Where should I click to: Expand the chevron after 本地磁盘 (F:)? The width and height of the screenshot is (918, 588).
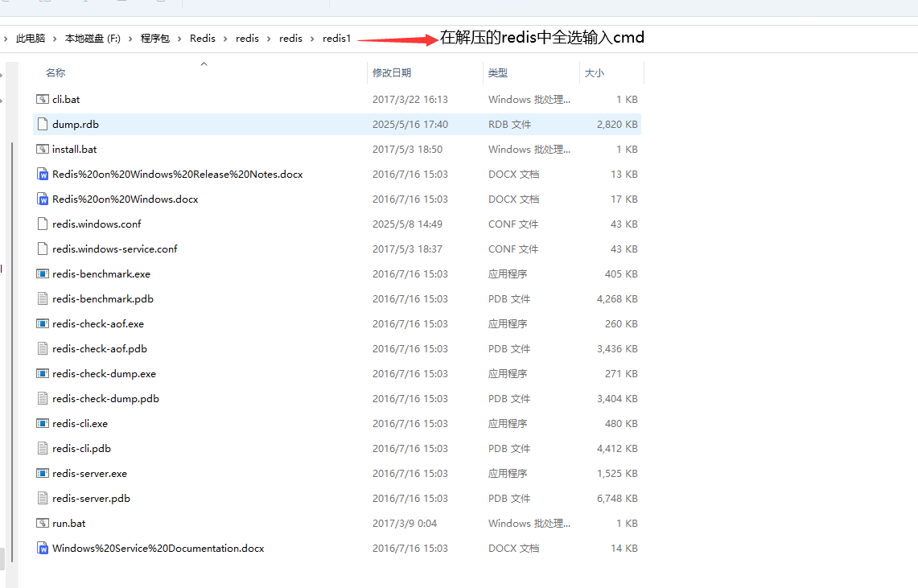coord(130,39)
